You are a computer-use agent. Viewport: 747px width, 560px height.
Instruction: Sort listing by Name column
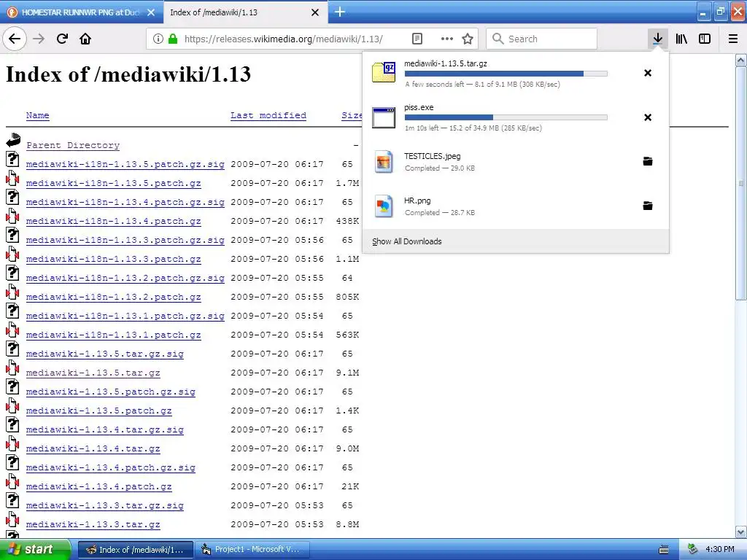click(x=38, y=115)
